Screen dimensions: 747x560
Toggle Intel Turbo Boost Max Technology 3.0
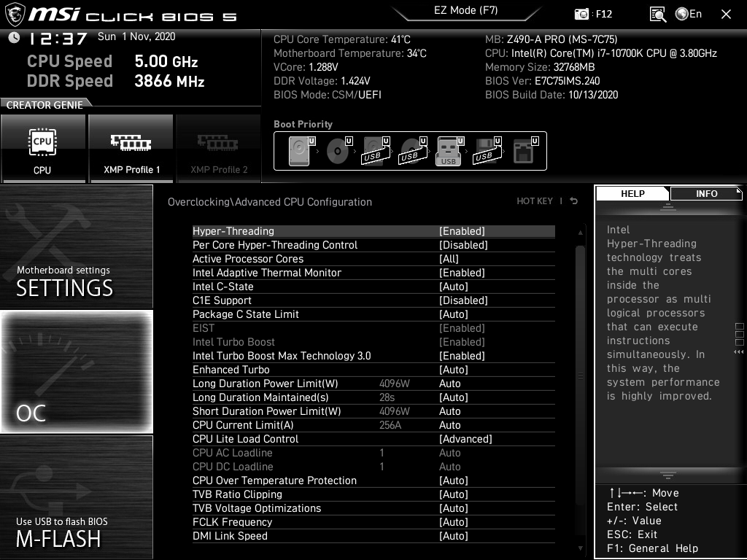point(373,356)
